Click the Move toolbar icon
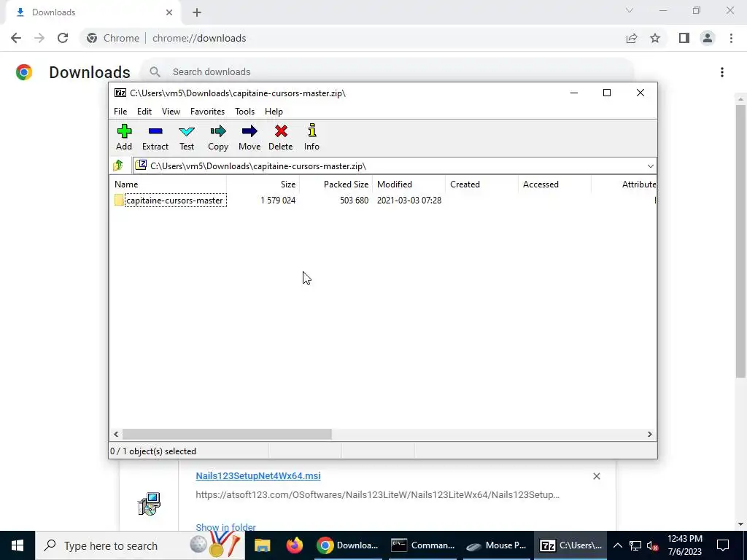This screenshot has height=560, width=747. coord(249,137)
